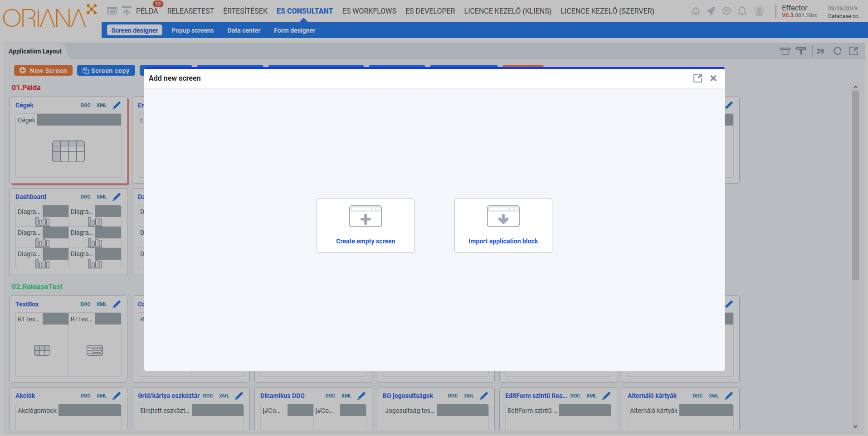Click the Cégek grid thumbnail preview

coord(68,151)
